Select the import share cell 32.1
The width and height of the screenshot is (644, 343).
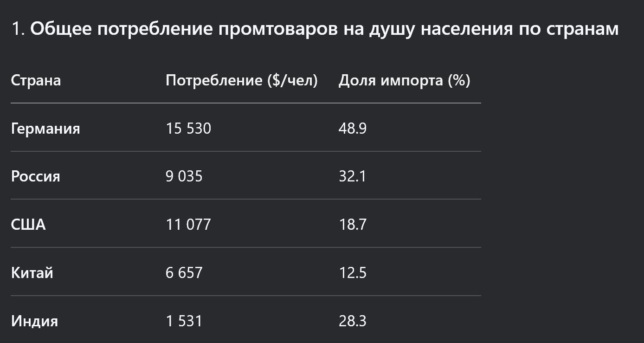352,176
